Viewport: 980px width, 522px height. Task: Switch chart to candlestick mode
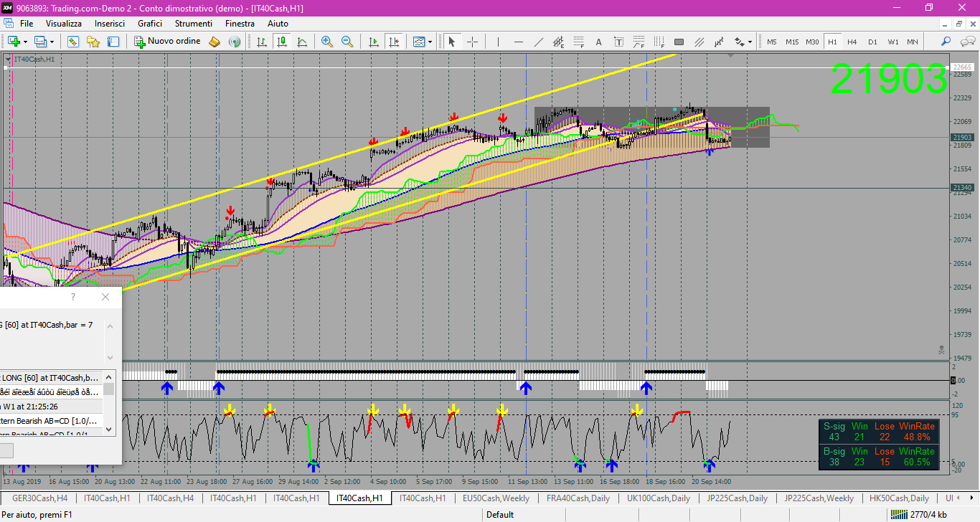tap(282, 42)
